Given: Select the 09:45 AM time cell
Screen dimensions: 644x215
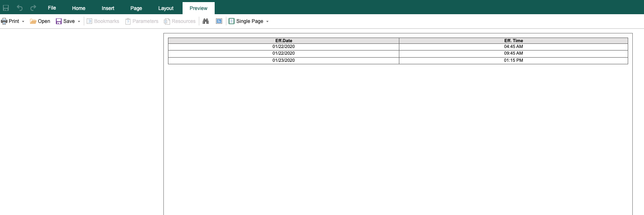Looking at the screenshot, I should 514,53.
